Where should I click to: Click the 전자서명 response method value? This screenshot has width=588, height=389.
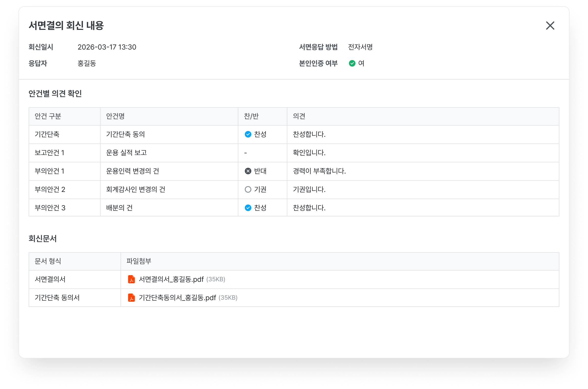point(360,47)
